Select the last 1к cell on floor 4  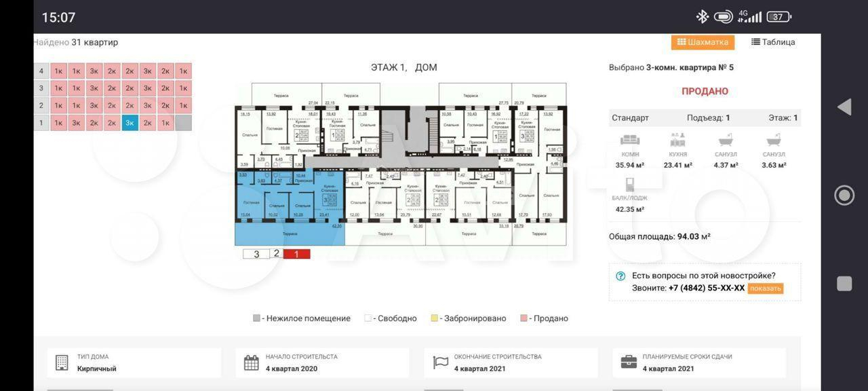pos(183,71)
